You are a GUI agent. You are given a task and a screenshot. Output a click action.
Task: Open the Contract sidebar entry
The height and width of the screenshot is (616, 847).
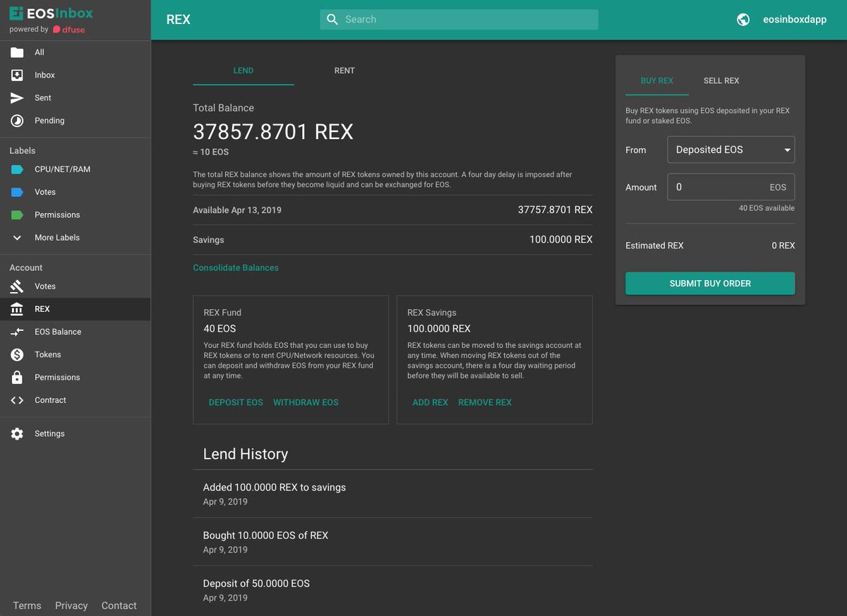tap(75, 400)
